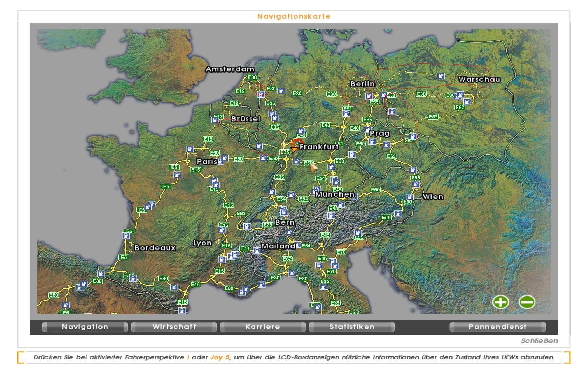The image size is (588, 368).
Task: Pick the fuel station icon directly above Bordeaux
Action: (x=126, y=236)
